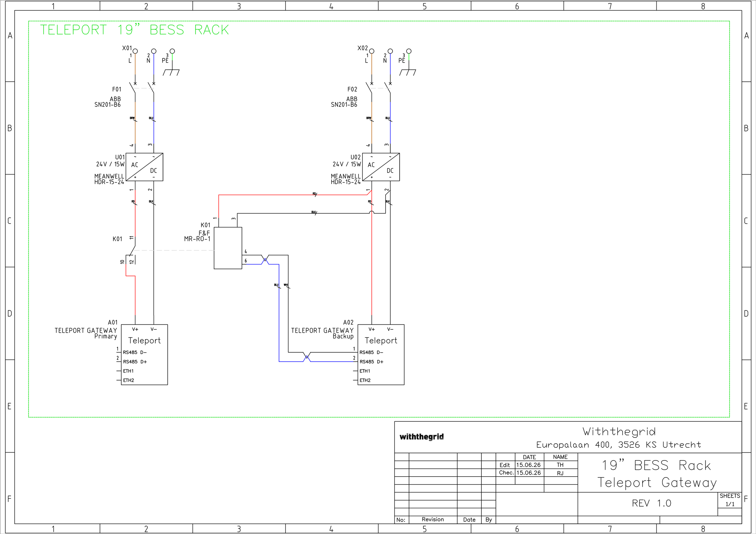Click the F02 breaker label

tap(352, 89)
